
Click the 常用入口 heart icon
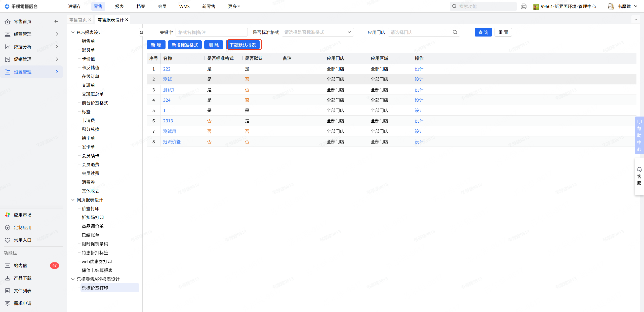click(x=8, y=240)
